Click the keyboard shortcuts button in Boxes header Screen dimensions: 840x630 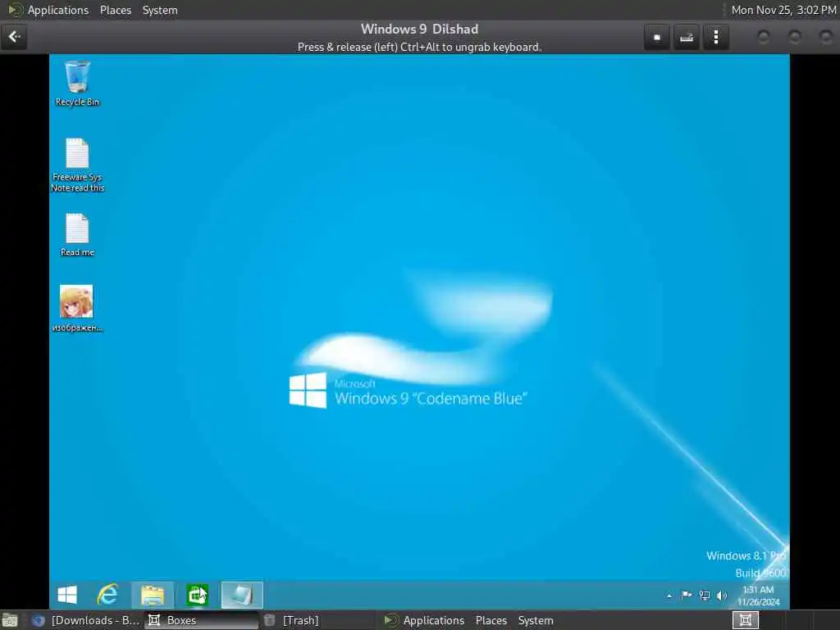click(x=687, y=37)
